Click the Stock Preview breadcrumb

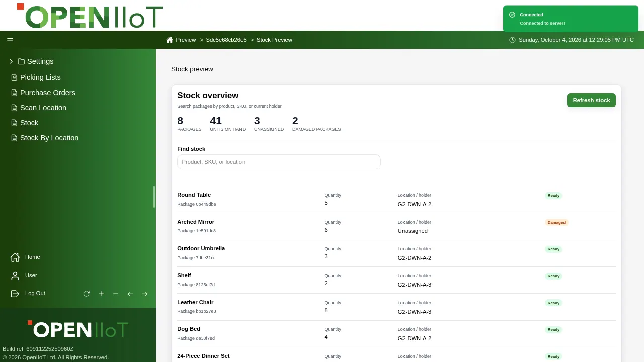pos(274,40)
